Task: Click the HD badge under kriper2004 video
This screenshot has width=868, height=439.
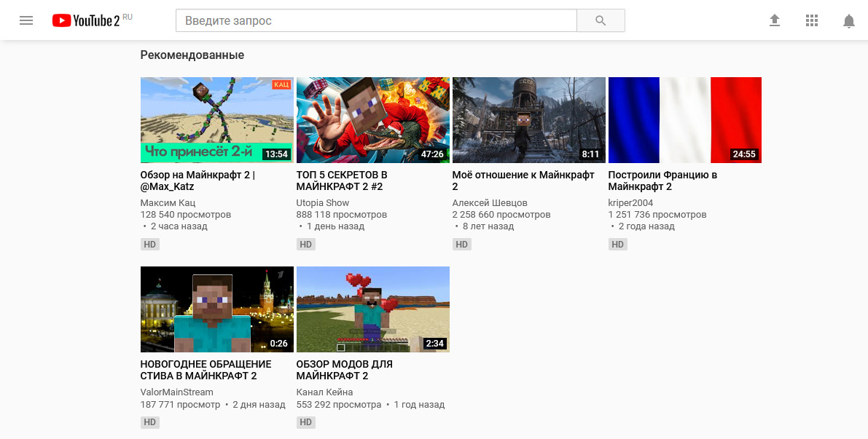Action: click(x=618, y=245)
